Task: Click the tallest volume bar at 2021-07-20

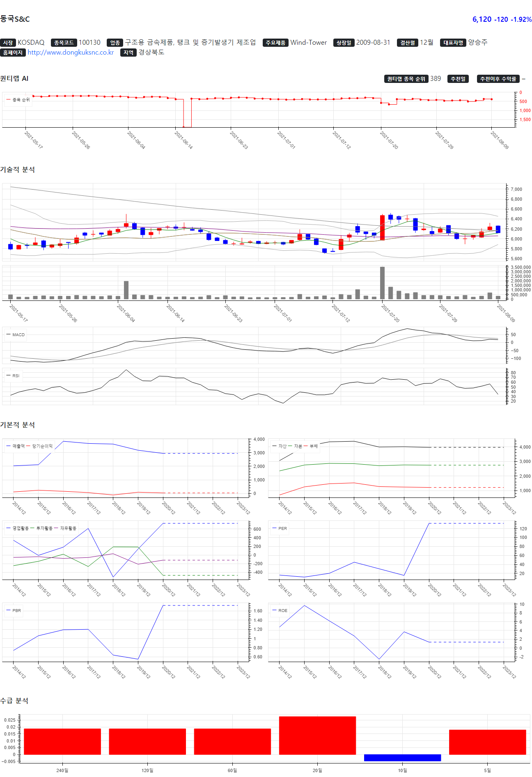Action: [x=382, y=283]
